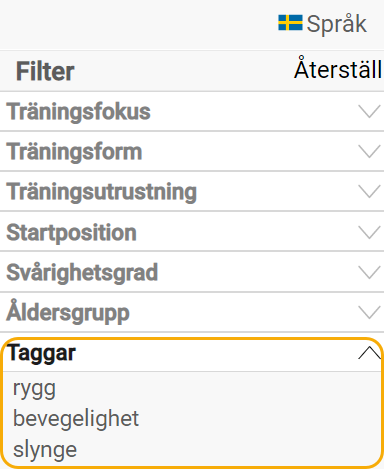384x469 pixels.
Task: Click the up arrow next to Taggar
Action: point(369,353)
